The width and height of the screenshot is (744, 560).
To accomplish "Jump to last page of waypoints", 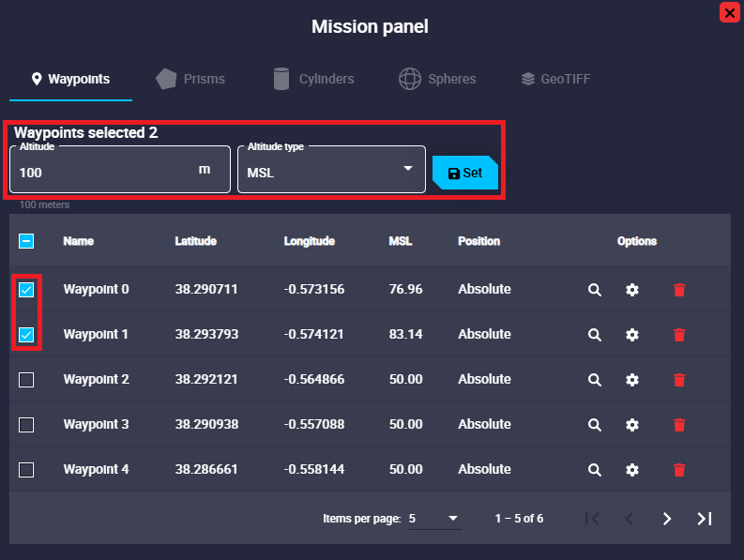I will click(704, 519).
